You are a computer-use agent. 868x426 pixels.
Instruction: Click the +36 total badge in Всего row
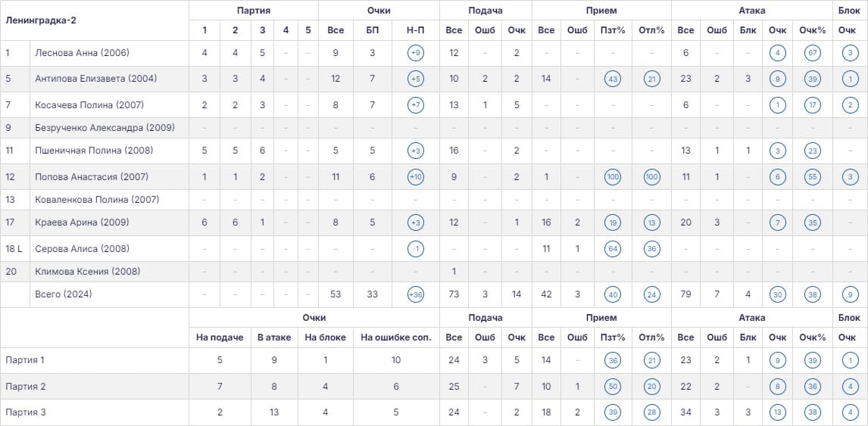415,294
